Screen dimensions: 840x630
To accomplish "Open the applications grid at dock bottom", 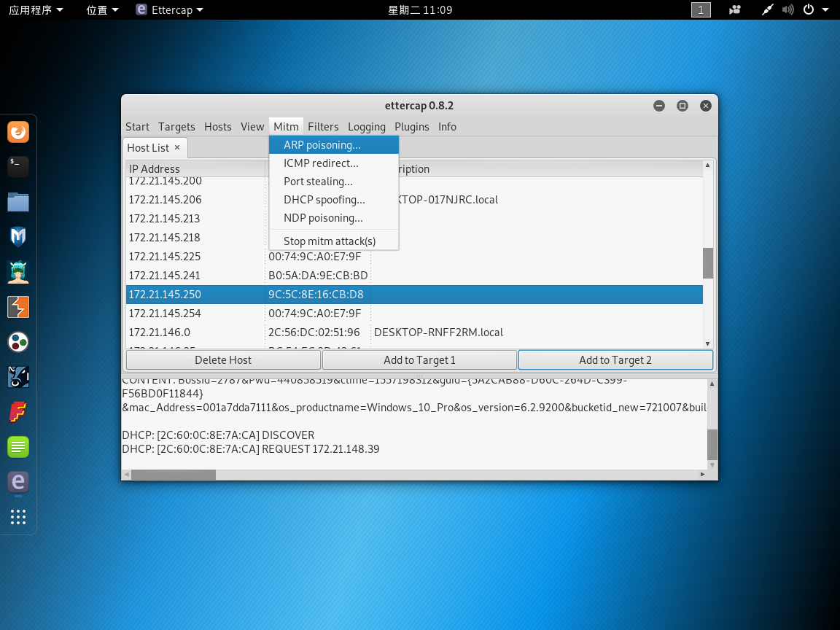I will [x=17, y=518].
